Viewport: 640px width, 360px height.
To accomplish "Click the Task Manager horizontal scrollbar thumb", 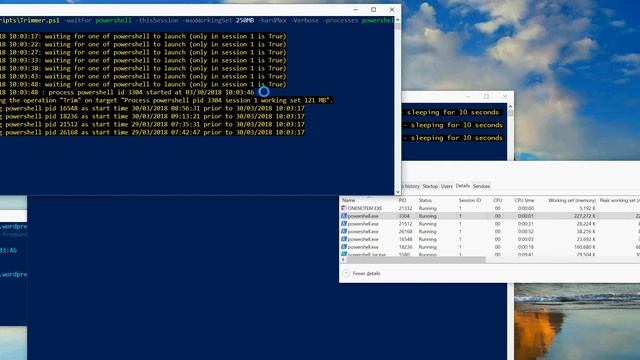I will click(x=416, y=260).
